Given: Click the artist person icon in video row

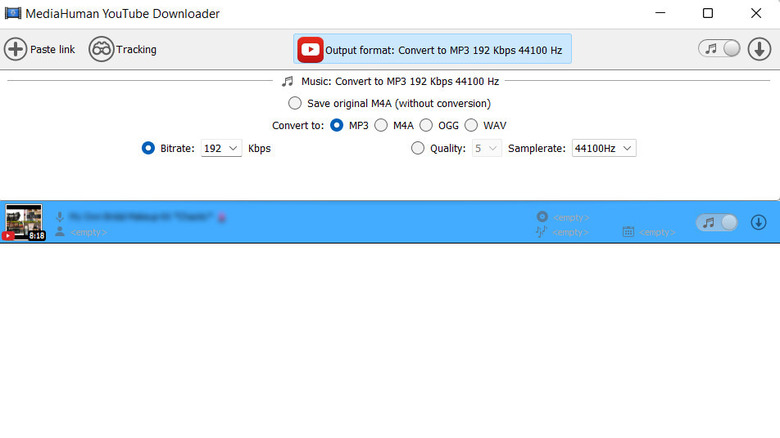Looking at the screenshot, I should click(61, 232).
